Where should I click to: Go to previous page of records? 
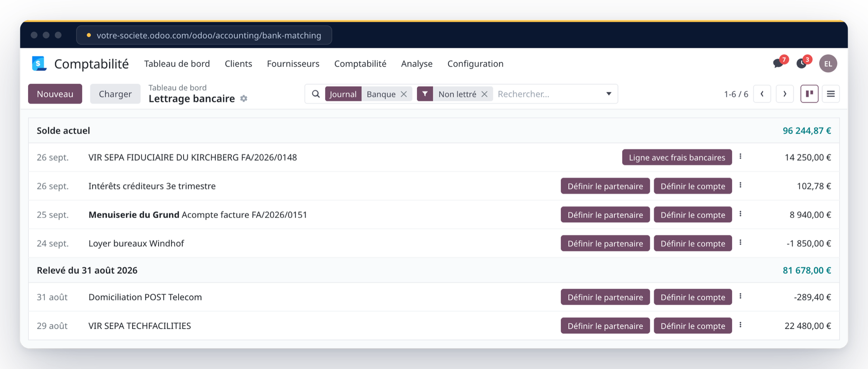click(762, 94)
